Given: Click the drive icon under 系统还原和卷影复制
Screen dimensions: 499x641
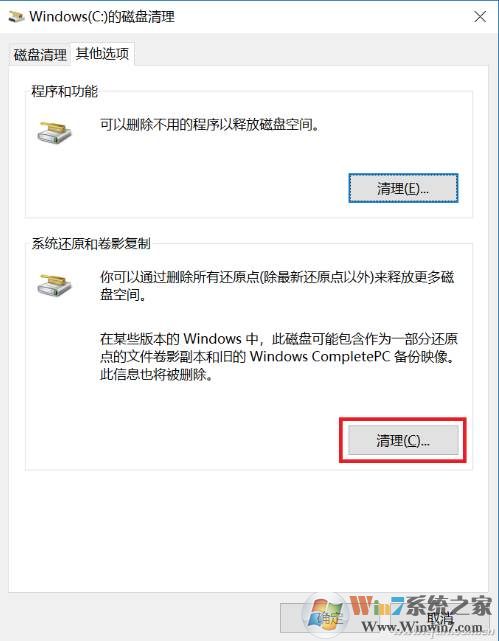Looking at the screenshot, I should pos(54,285).
